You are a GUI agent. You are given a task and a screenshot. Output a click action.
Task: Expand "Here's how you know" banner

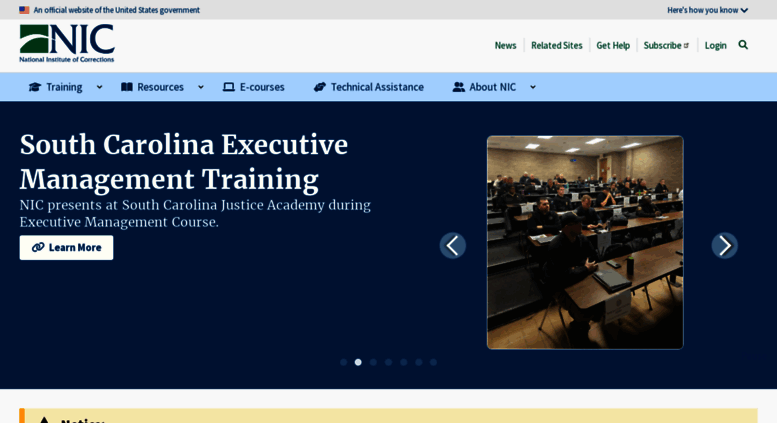pos(707,10)
